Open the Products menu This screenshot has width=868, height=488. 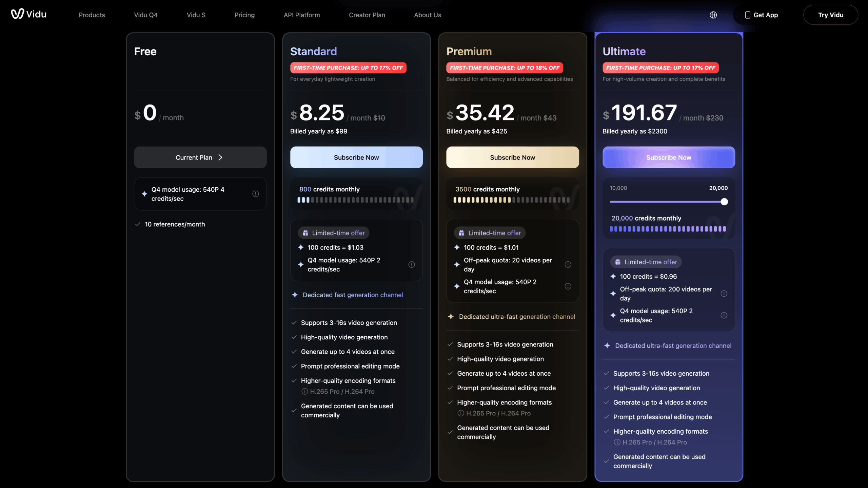point(92,15)
